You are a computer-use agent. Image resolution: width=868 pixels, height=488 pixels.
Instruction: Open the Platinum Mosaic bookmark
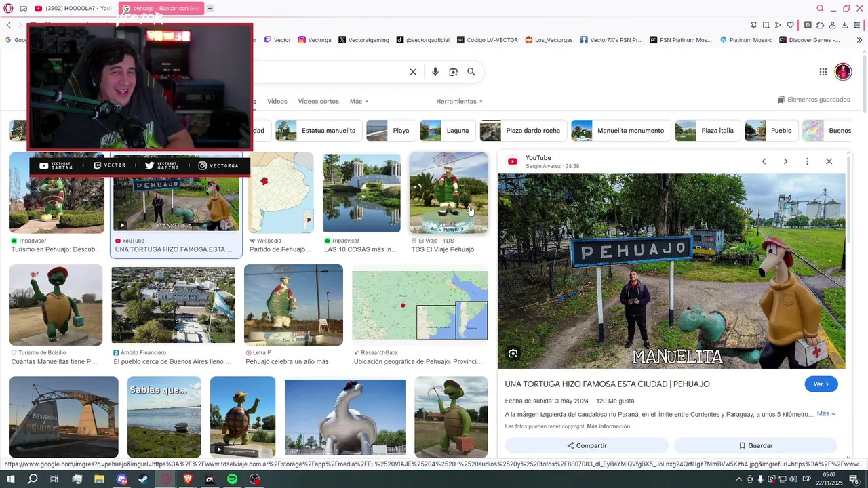(x=745, y=40)
